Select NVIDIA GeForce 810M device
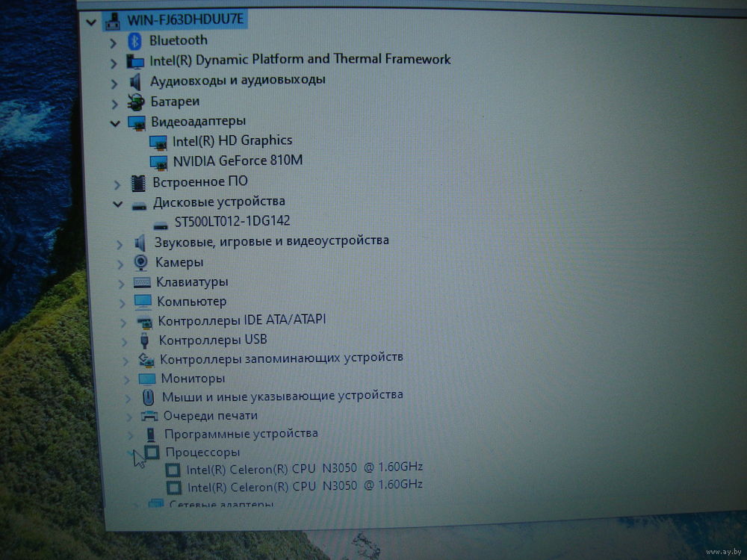 [x=238, y=161]
